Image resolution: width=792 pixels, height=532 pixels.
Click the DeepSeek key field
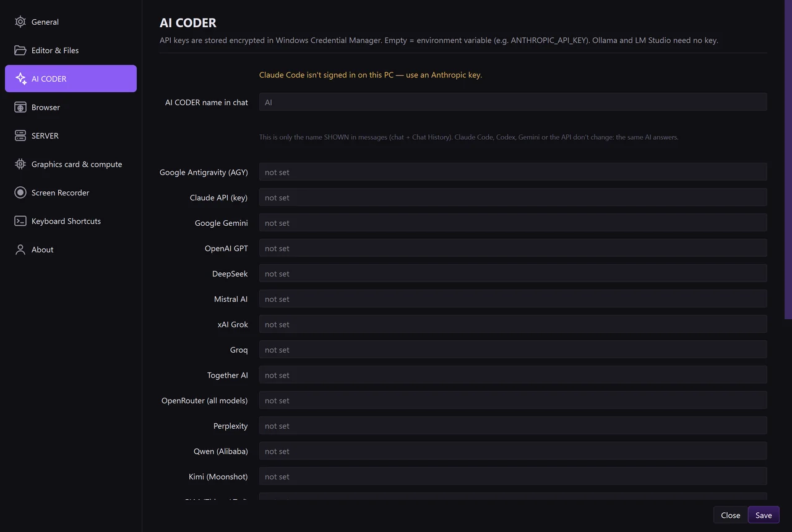tap(513, 273)
